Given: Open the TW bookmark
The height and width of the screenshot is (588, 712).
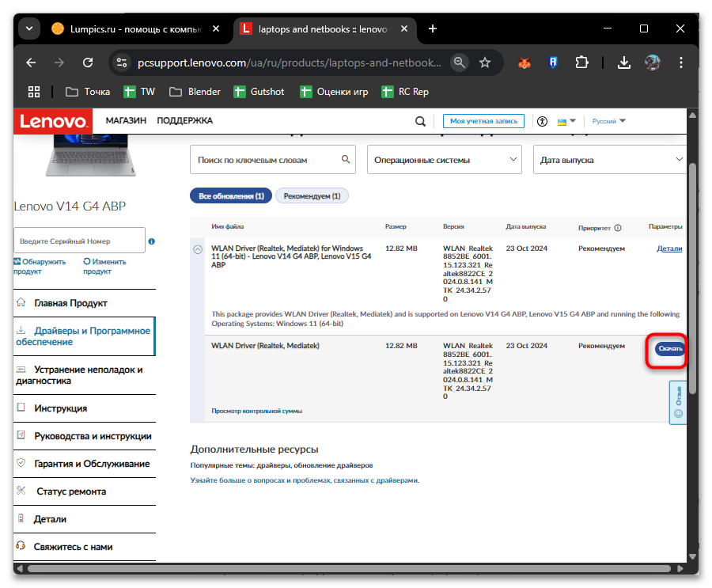Looking at the screenshot, I should pyautogui.click(x=139, y=92).
